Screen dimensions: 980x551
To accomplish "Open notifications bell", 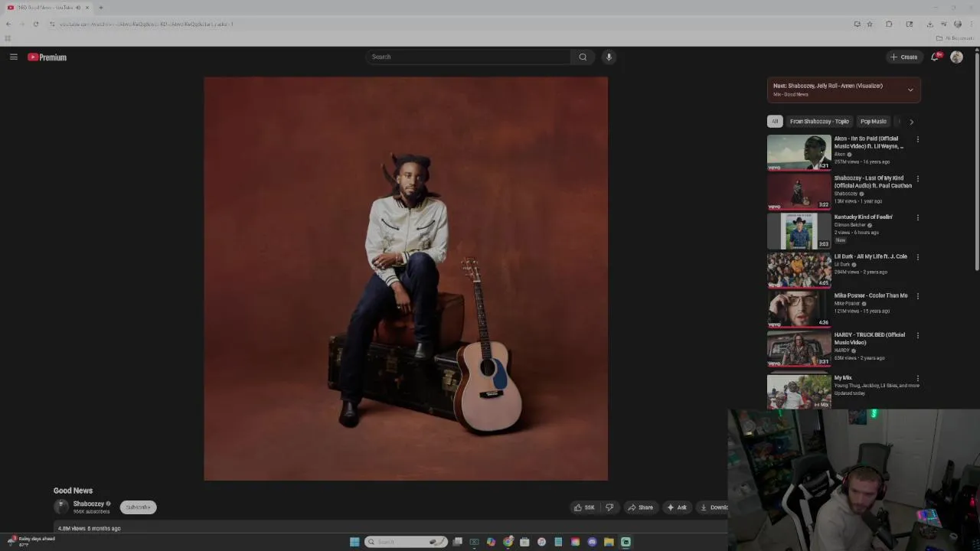I will click(x=935, y=57).
